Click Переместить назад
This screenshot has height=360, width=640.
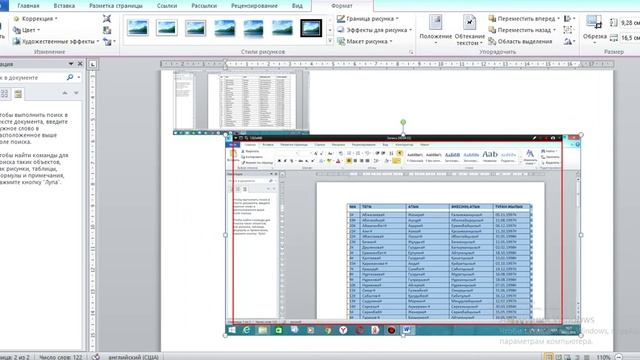[522, 30]
